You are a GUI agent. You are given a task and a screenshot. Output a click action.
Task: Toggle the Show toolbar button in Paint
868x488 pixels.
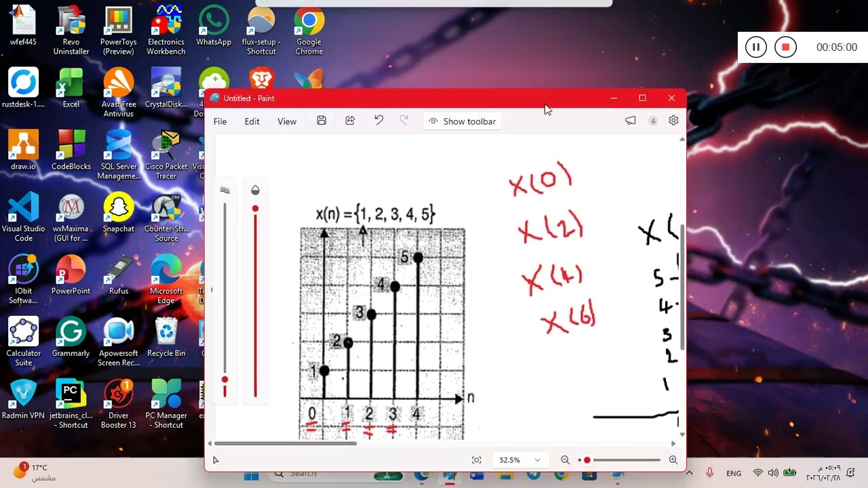(x=462, y=121)
